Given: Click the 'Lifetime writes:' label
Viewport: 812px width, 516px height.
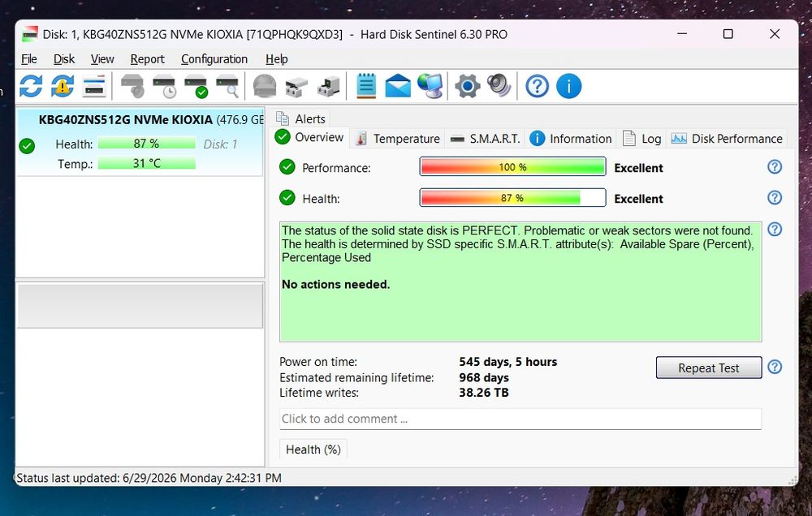Looking at the screenshot, I should click(319, 393).
